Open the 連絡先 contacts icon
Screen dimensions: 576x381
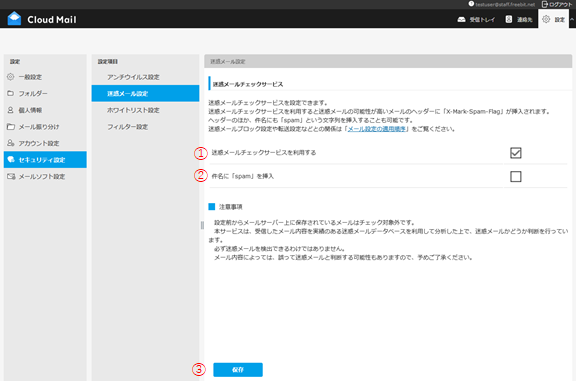coord(508,19)
